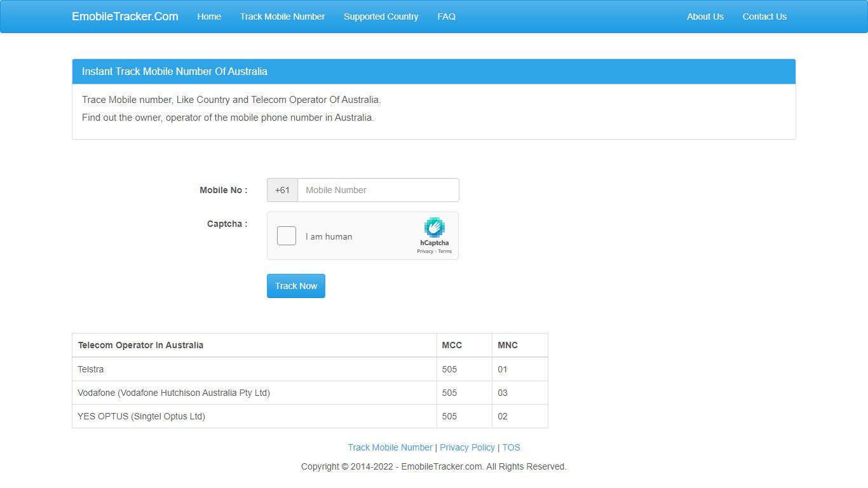Focus the Mobile Number input field
Viewport: 868px width, 488px height.
[x=378, y=190]
